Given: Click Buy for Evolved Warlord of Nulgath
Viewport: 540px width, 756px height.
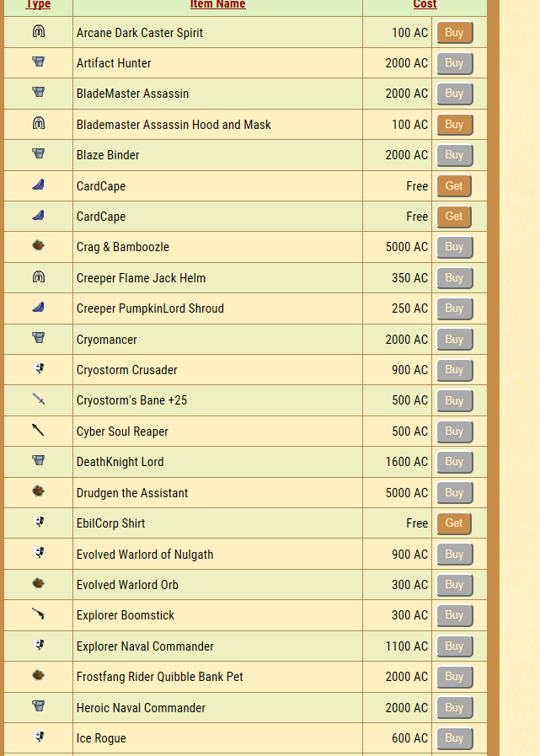Looking at the screenshot, I should (454, 555).
